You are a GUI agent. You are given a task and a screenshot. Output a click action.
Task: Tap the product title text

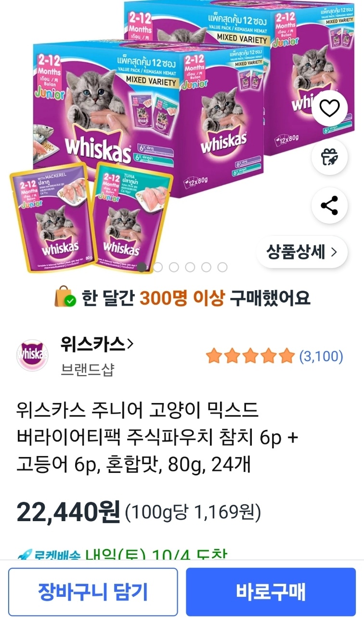click(x=157, y=438)
